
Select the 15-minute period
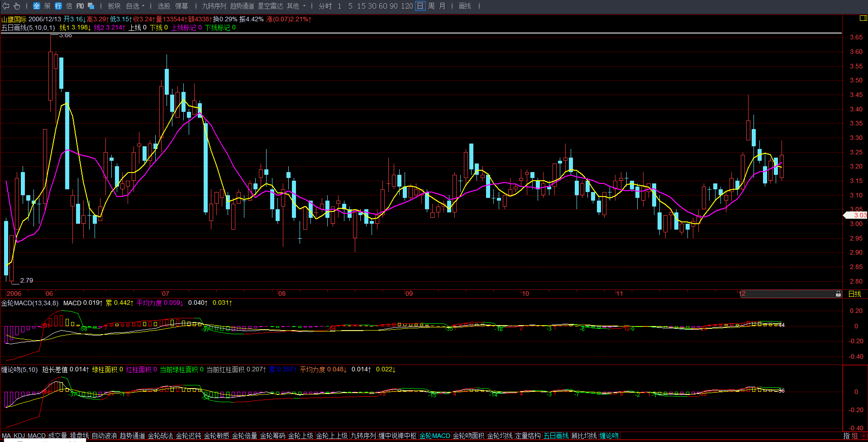point(361,6)
